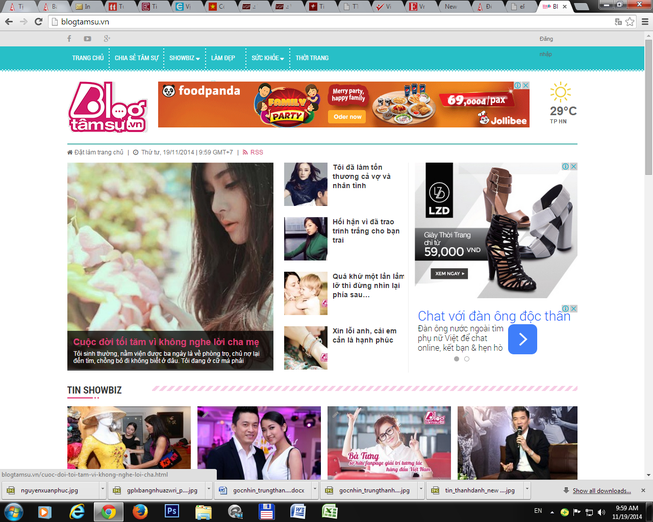Open Firefox from taskbar
This screenshot has height=522, width=653.
coord(140,512)
